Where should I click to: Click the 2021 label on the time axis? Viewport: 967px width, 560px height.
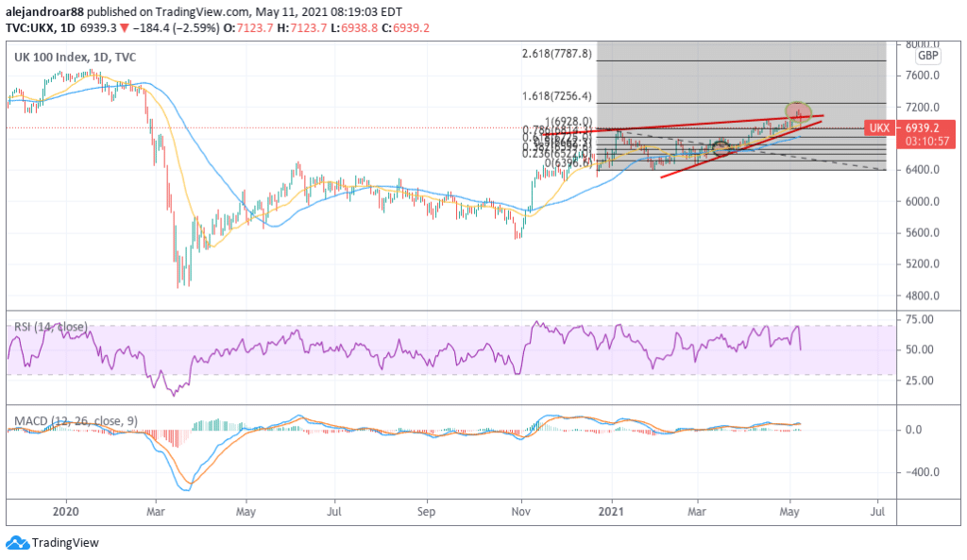[611, 512]
